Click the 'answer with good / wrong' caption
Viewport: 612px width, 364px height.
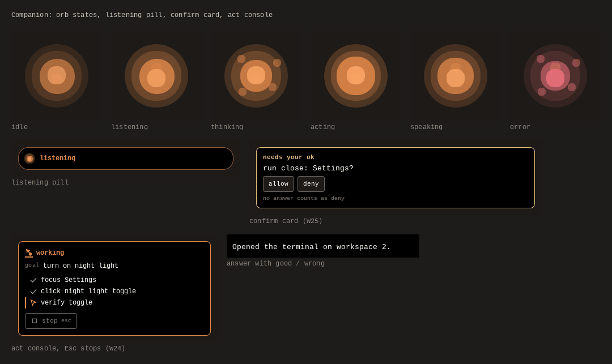[x=275, y=263]
